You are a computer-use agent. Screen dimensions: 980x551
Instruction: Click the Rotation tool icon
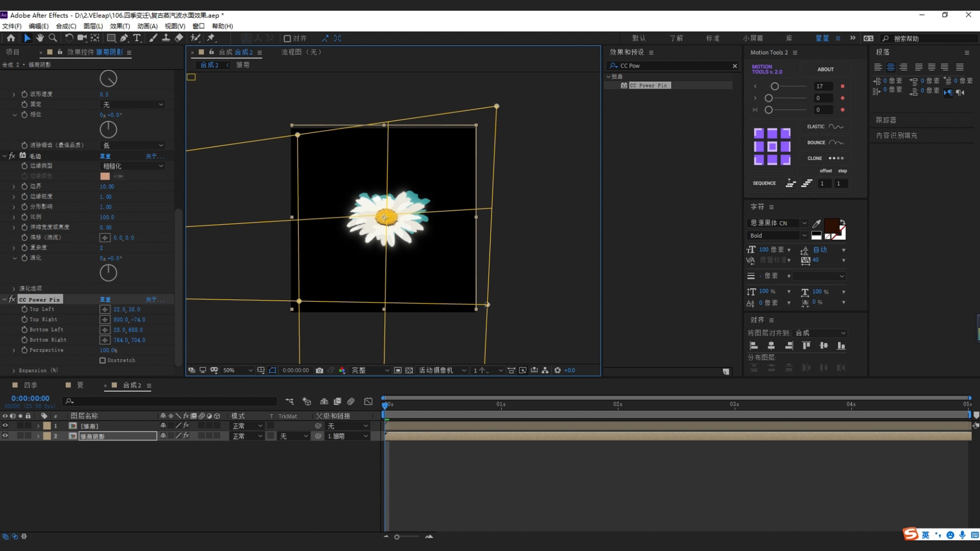pos(69,38)
